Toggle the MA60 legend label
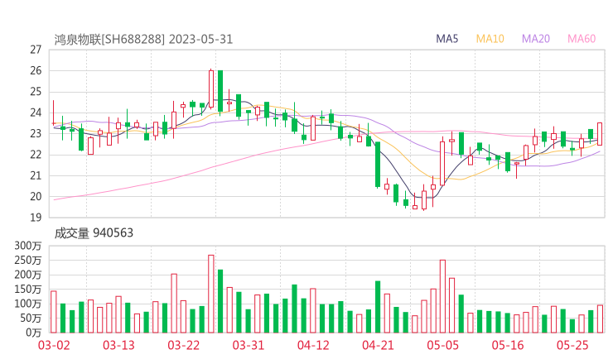The height and width of the screenshot is (364, 613). click(x=582, y=39)
